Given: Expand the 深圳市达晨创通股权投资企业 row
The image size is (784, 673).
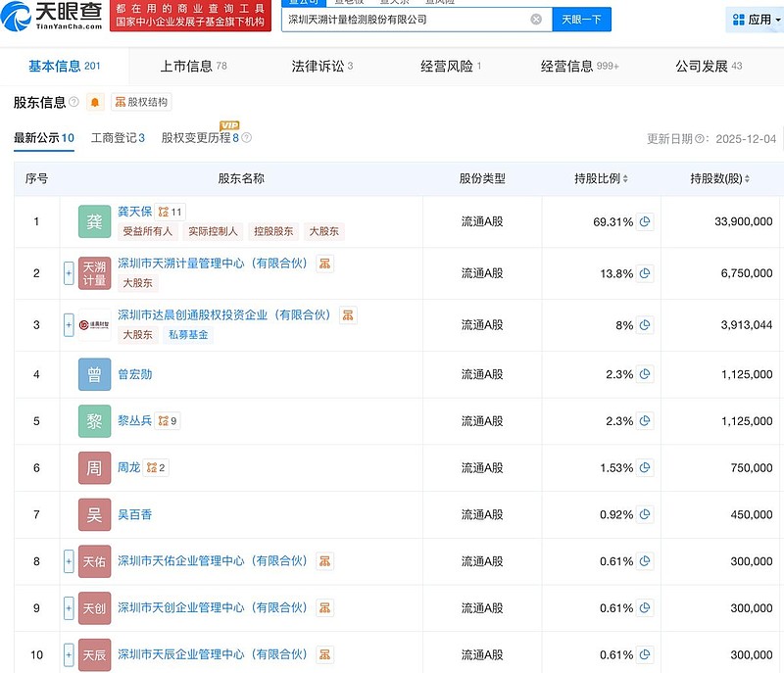Looking at the screenshot, I should pyautogui.click(x=67, y=323).
